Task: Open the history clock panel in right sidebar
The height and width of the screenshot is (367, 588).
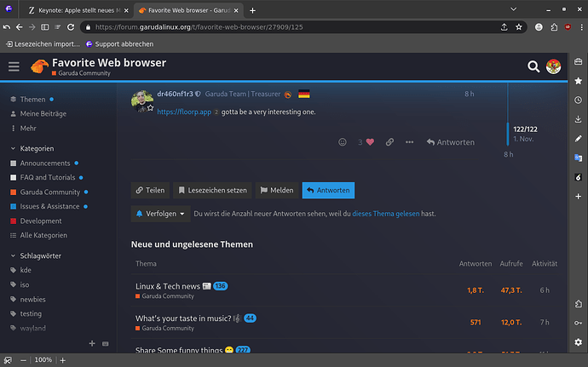Action: [579, 100]
